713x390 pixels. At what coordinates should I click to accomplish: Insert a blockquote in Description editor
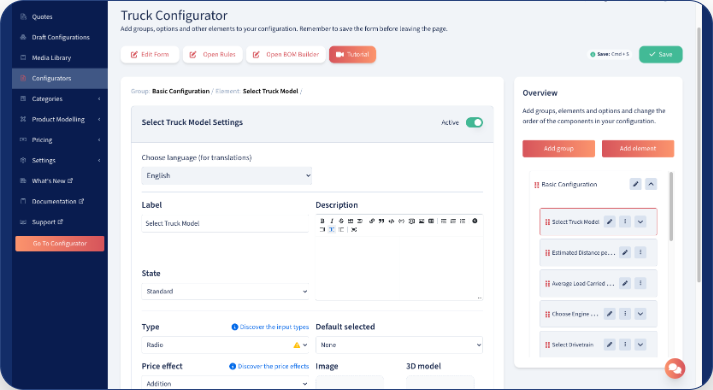point(381,221)
